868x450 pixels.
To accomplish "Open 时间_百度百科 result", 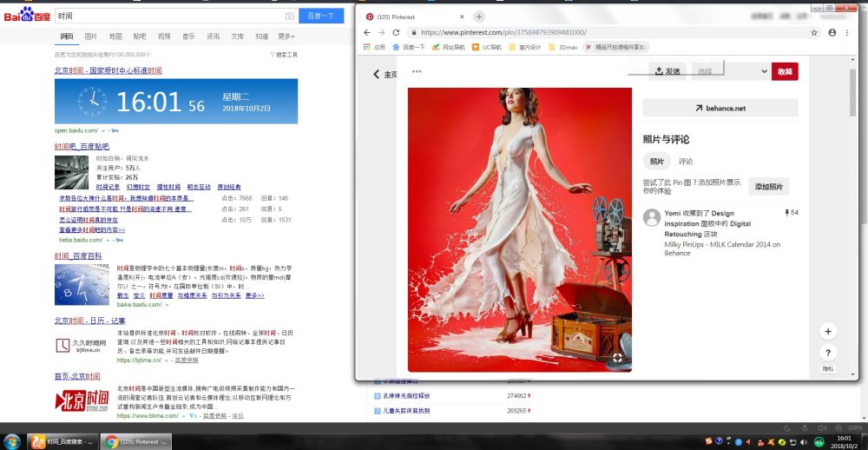I will (x=78, y=256).
